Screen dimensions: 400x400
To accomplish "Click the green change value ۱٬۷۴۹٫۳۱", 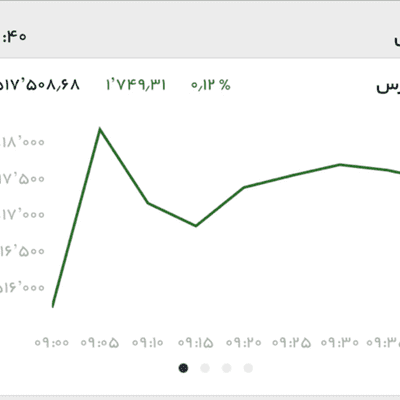I will point(136,85).
